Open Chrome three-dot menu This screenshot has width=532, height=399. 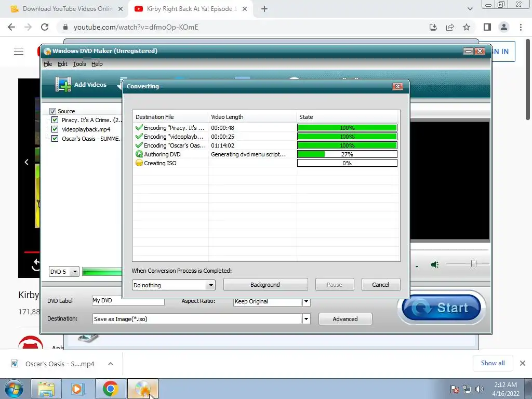click(x=521, y=27)
